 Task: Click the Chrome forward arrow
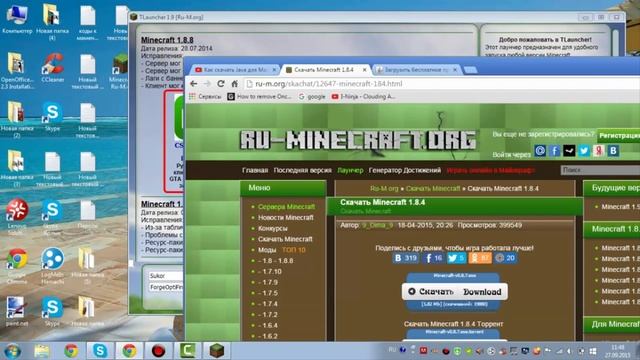pos(207,84)
